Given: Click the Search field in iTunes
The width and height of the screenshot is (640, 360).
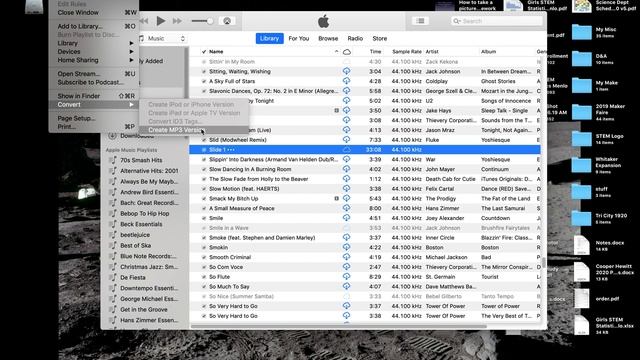Looking at the screenshot, I should [x=497, y=21].
